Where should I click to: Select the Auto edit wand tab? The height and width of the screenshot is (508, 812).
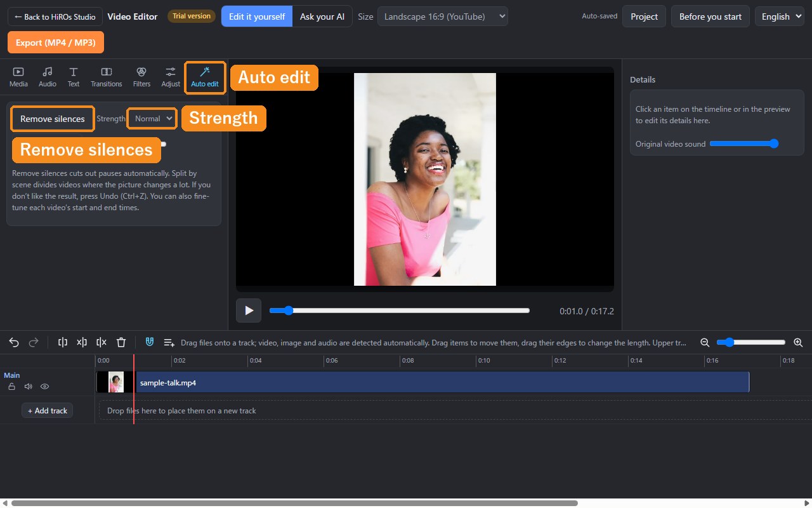[x=205, y=77]
